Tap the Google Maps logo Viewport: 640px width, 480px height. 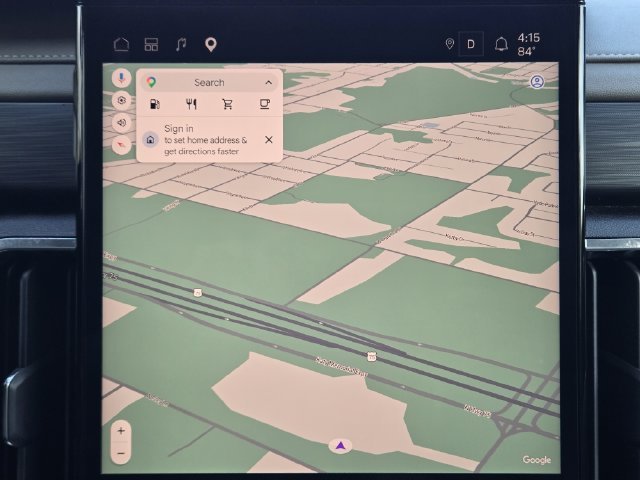(151, 82)
